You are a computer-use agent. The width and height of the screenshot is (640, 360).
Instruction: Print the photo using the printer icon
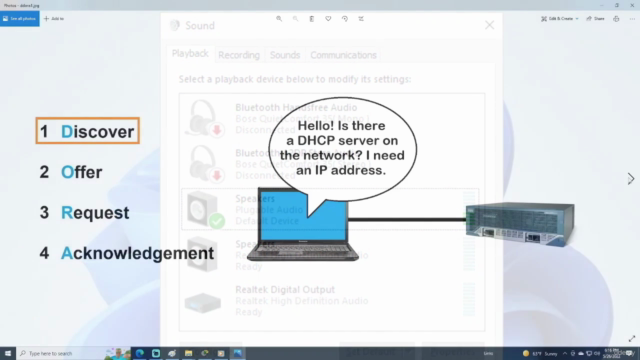616,19
